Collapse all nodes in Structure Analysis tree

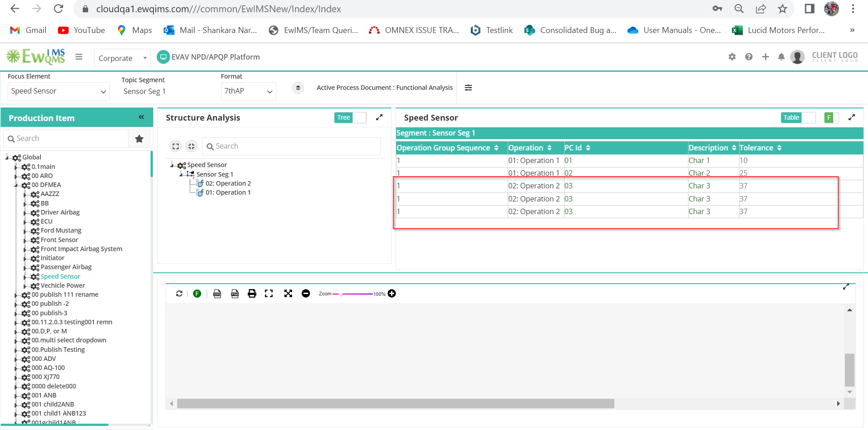tap(192, 146)
